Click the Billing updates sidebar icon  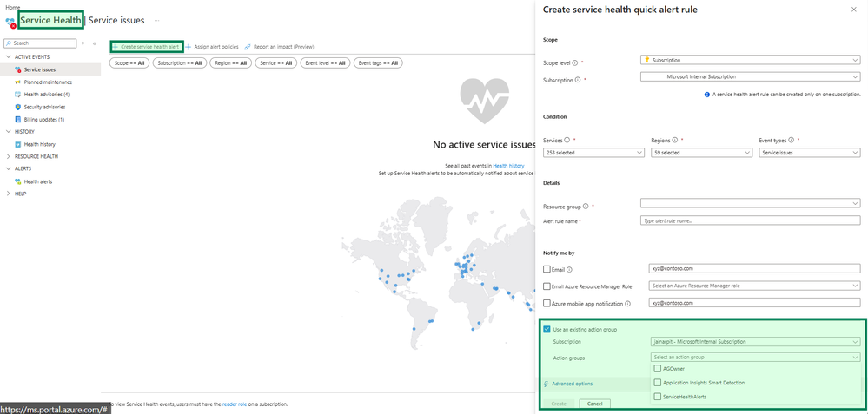[x=18, y=120]
